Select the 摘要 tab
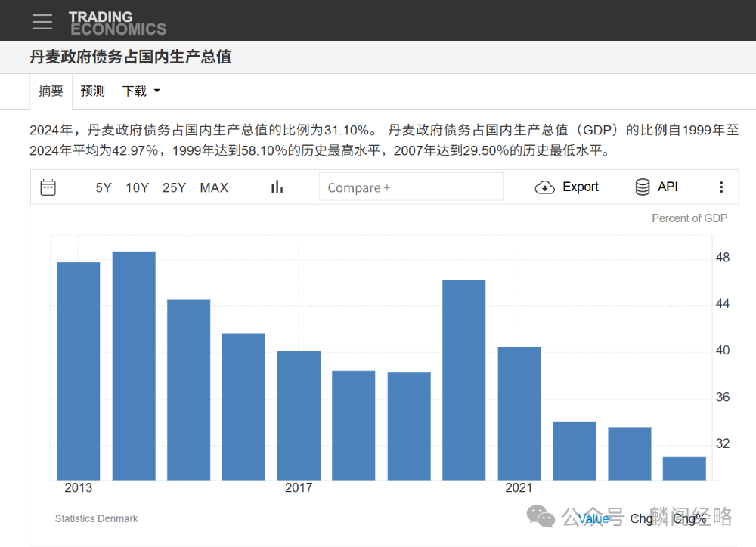 click(50, 91)
